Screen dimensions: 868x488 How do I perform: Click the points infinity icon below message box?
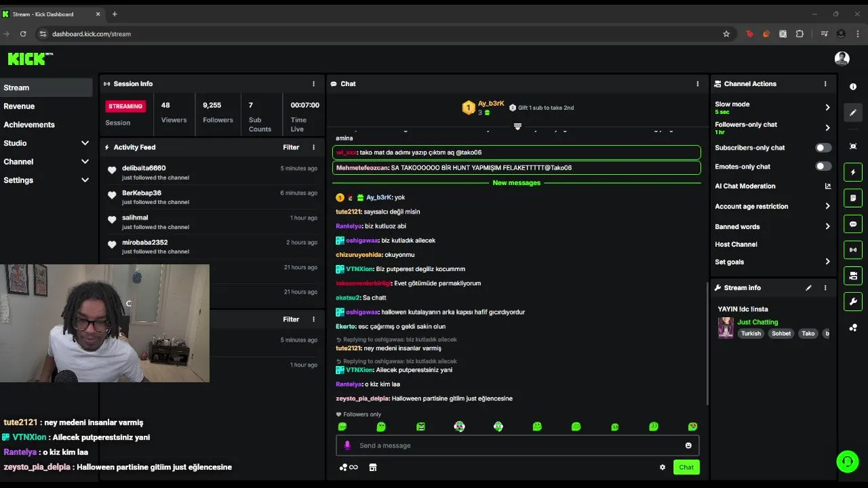pyautogui.click(x=349, y=467)
